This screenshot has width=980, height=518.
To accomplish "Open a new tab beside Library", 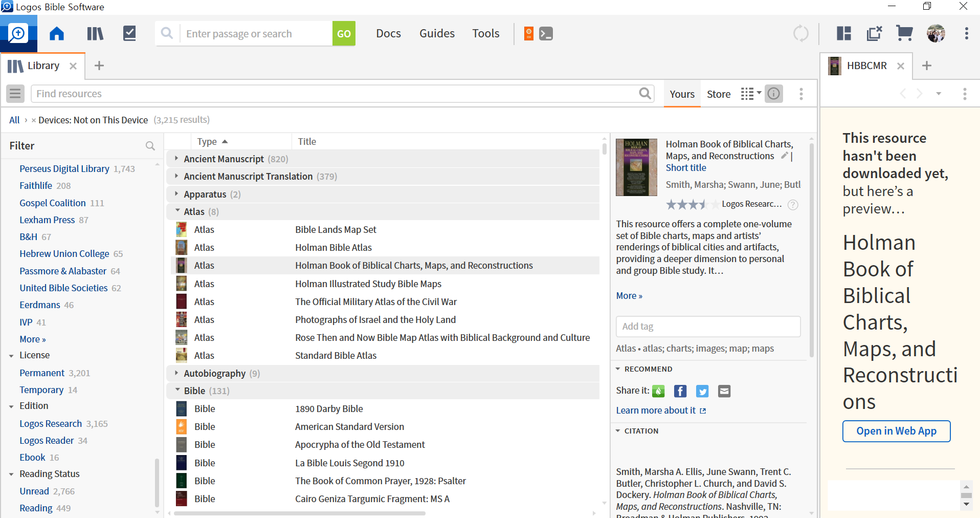I will [x=99, y=66].
